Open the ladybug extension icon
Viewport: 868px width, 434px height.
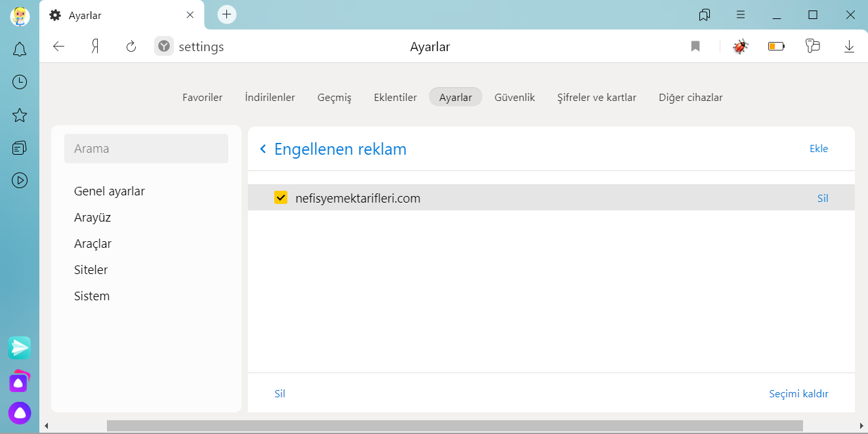click(x=741, y=47)
